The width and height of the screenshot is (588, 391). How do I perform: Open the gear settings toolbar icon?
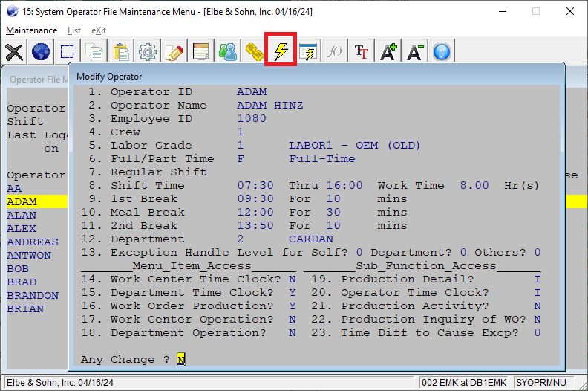pos(148,51)
